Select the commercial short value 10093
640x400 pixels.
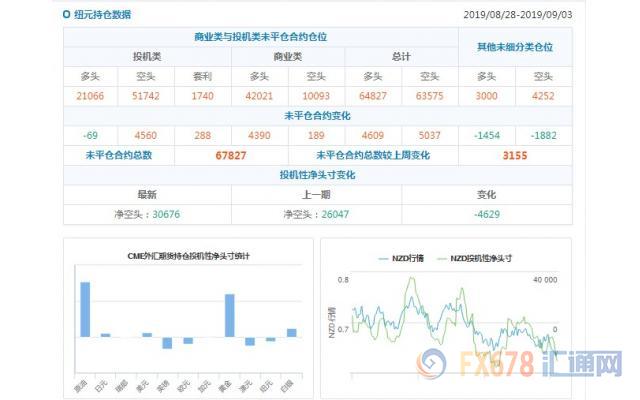tap(316, 96)
